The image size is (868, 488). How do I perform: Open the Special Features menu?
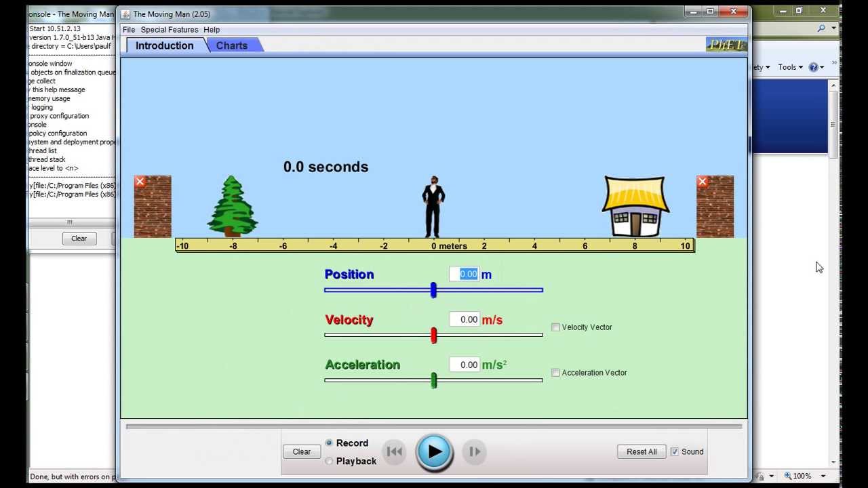[x=170, y=30]
